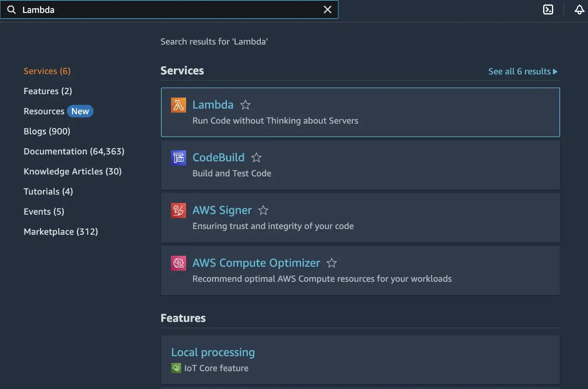This screenshot has width=588, height=389.
Task: Click 'Recommend optimal AWS Compute resources' description
Action: pos(322,279)
